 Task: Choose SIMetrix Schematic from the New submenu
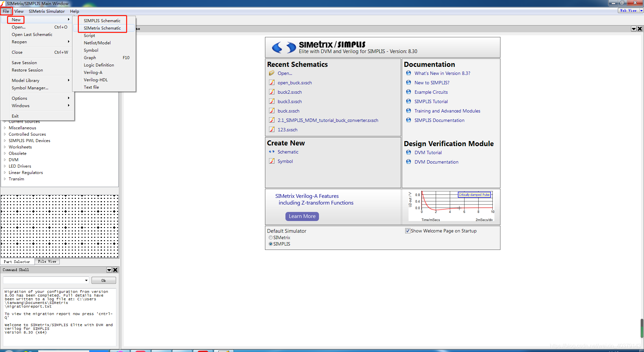[x=102, y=28]
